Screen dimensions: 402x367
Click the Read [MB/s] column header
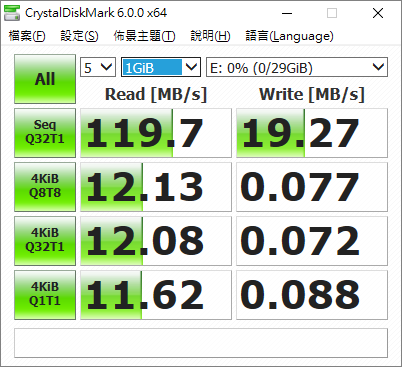(x=156, y=94)
